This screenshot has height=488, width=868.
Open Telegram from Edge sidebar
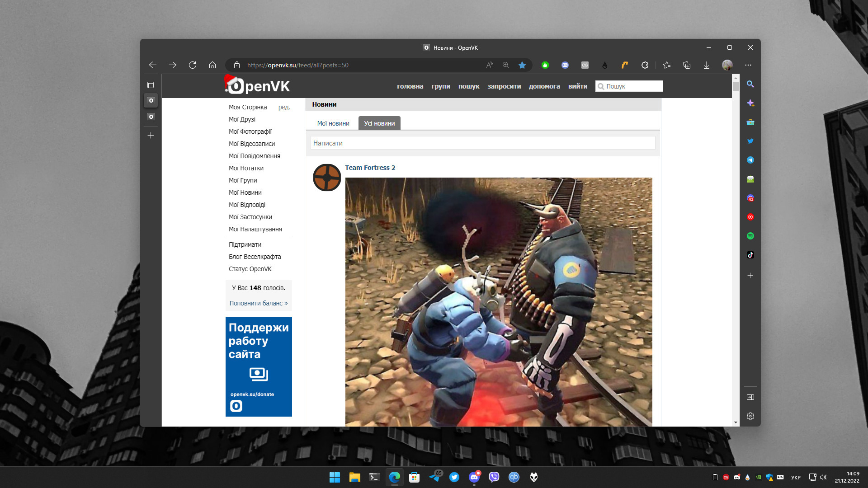pyautogui.click(x=750, y=160)
